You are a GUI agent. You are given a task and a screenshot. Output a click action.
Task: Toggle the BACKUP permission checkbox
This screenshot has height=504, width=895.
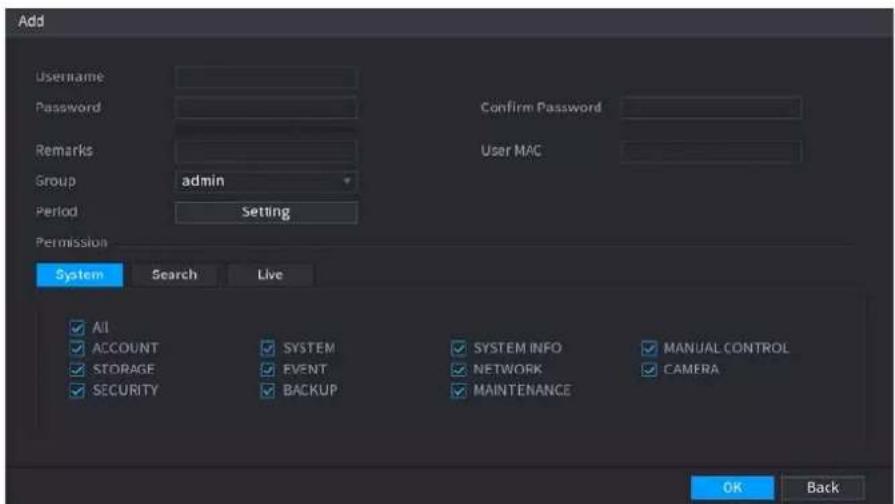click(x=268, y=390)
